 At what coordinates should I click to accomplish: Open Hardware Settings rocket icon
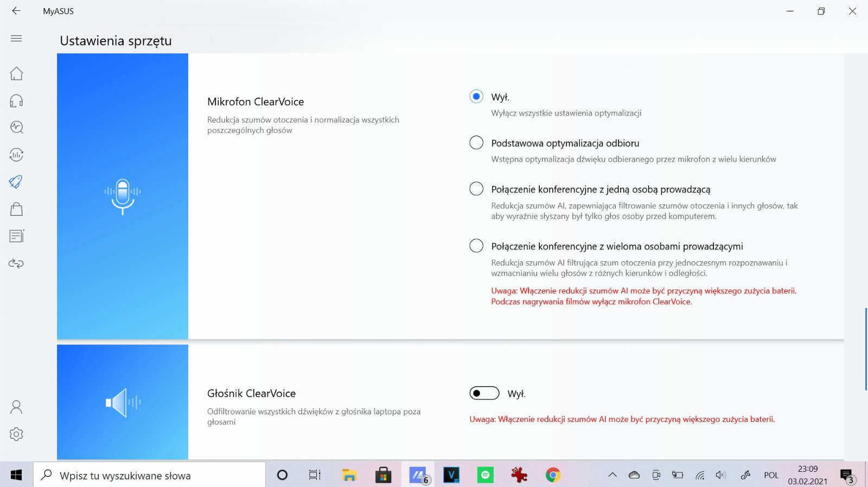pos(16,182)
